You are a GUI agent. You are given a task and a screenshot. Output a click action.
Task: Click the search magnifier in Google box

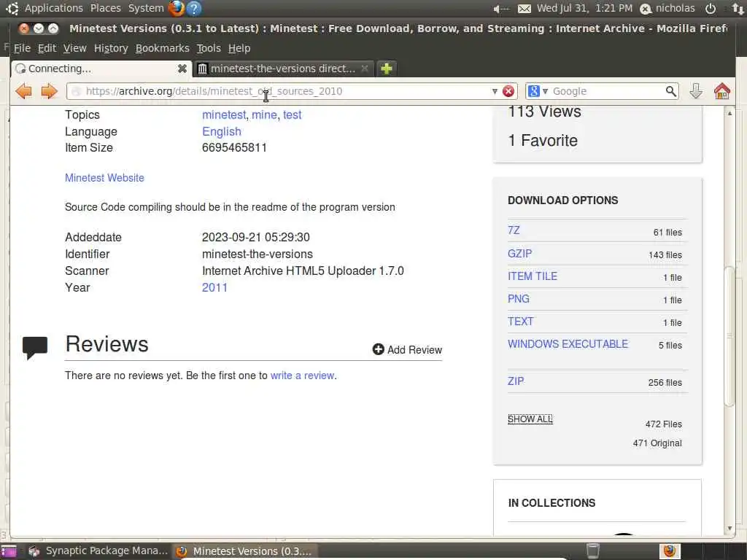click(671, 91)
